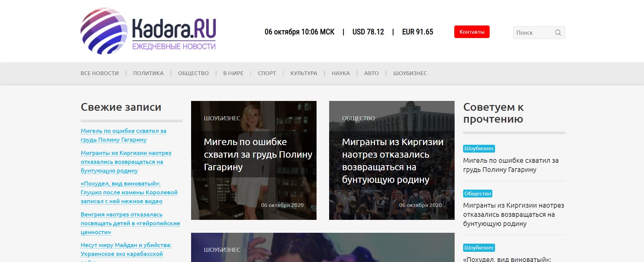Go to ПОЛИТИКА section
644x262 pixels.
coord(148,73)
